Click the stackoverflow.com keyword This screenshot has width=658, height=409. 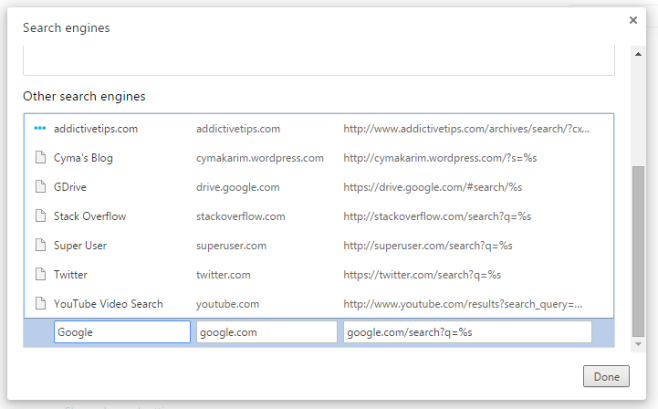coord(240,216)
